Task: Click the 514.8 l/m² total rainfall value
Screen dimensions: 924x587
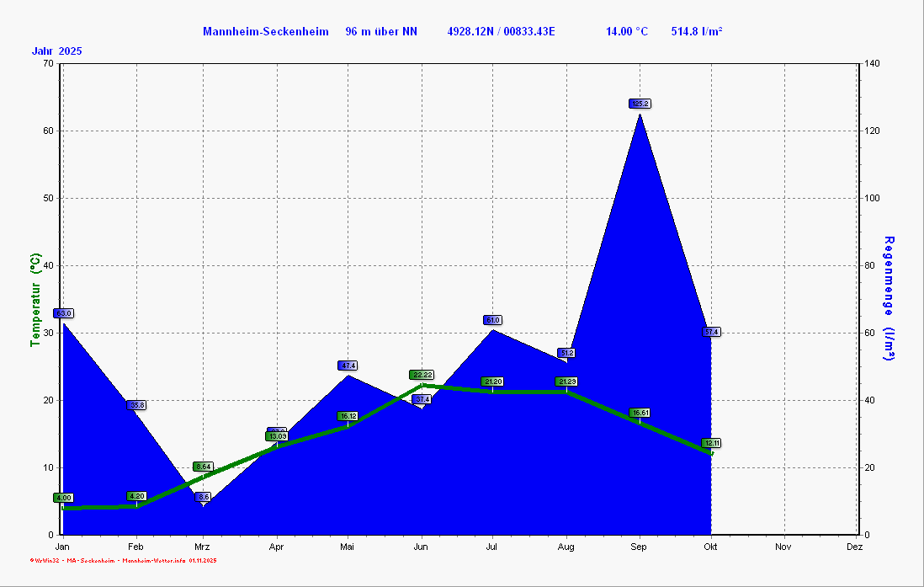Action: pos(697,32)
